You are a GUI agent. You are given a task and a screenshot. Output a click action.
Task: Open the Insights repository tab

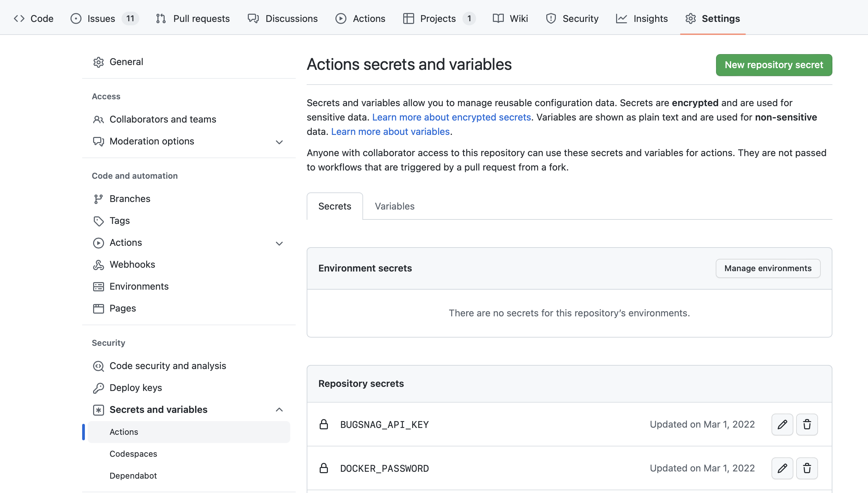point(642,18)
